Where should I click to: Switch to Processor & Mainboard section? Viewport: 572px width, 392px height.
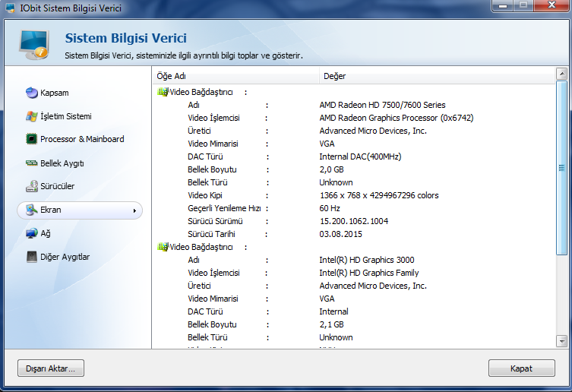click(x=82, y=139)
